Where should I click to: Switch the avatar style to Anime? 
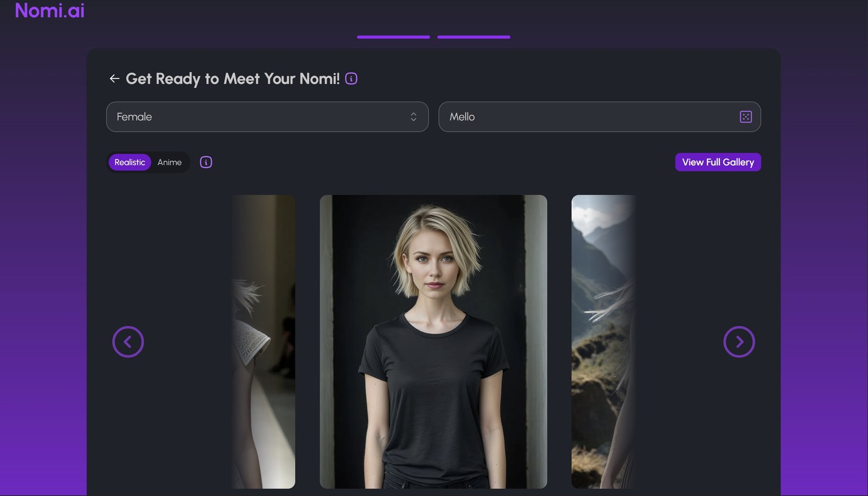[169, 162]
